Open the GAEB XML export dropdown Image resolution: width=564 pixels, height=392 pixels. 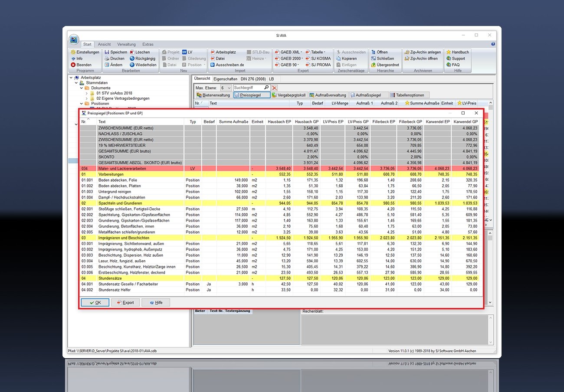(287, 52)
